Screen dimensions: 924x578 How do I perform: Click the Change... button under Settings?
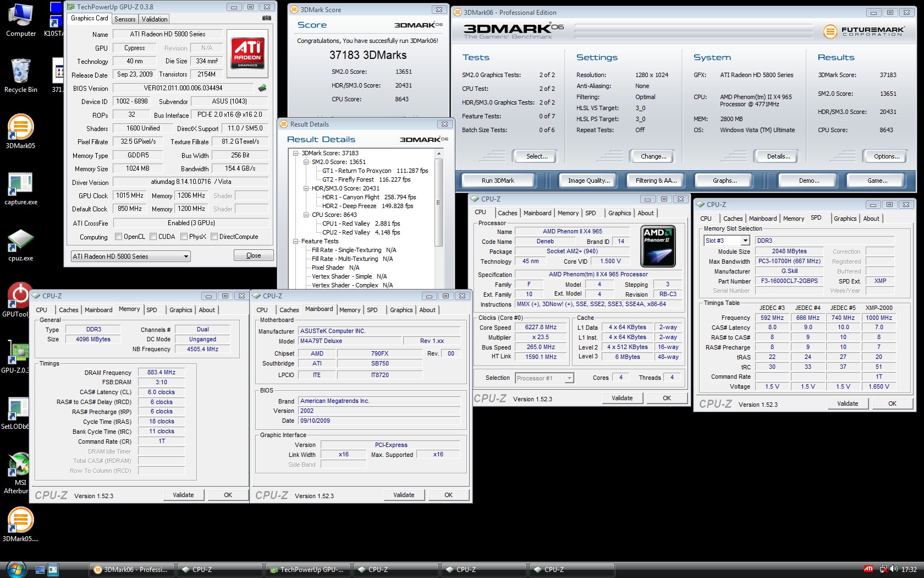coord(653,156)
